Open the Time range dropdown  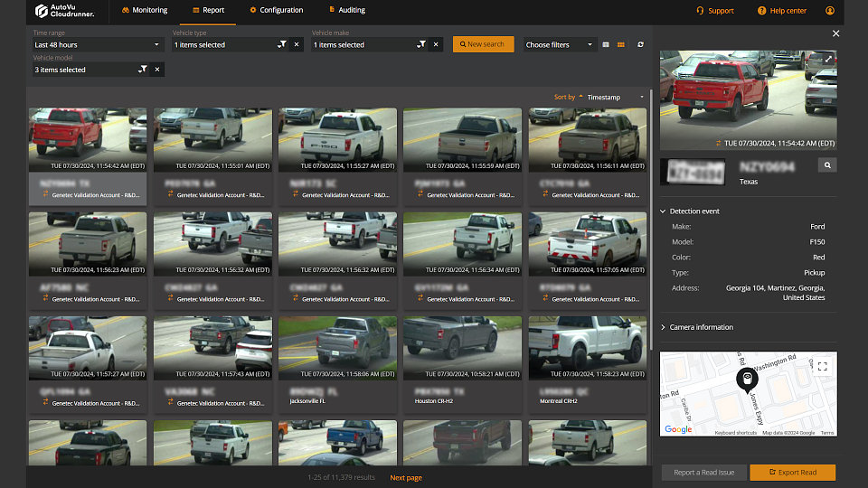98,45
